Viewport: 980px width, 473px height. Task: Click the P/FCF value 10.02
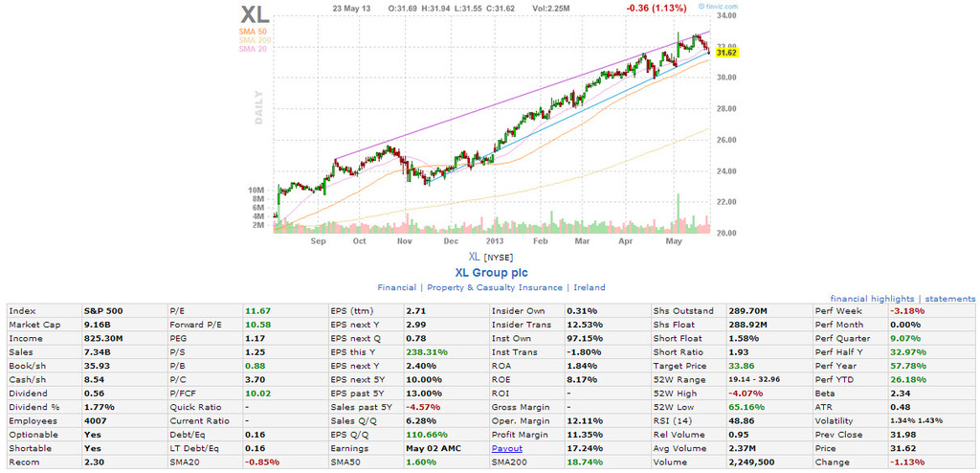pos(256,394)
